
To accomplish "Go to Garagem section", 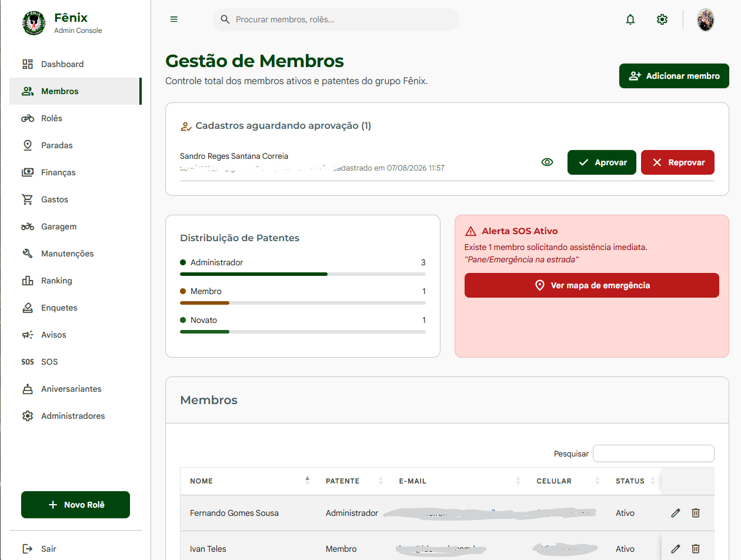I will (75, 226).
